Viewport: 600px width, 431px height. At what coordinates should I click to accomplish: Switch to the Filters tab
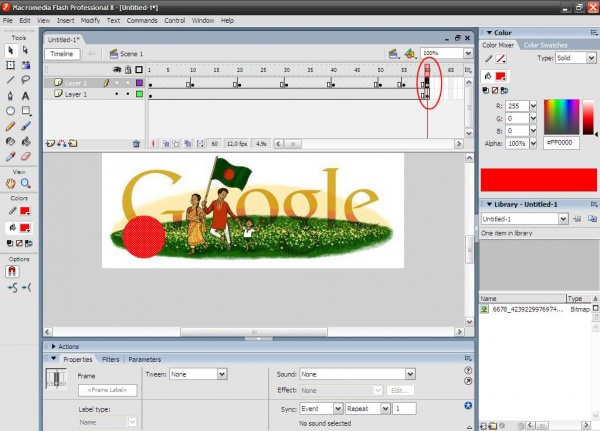click(110, 359)
